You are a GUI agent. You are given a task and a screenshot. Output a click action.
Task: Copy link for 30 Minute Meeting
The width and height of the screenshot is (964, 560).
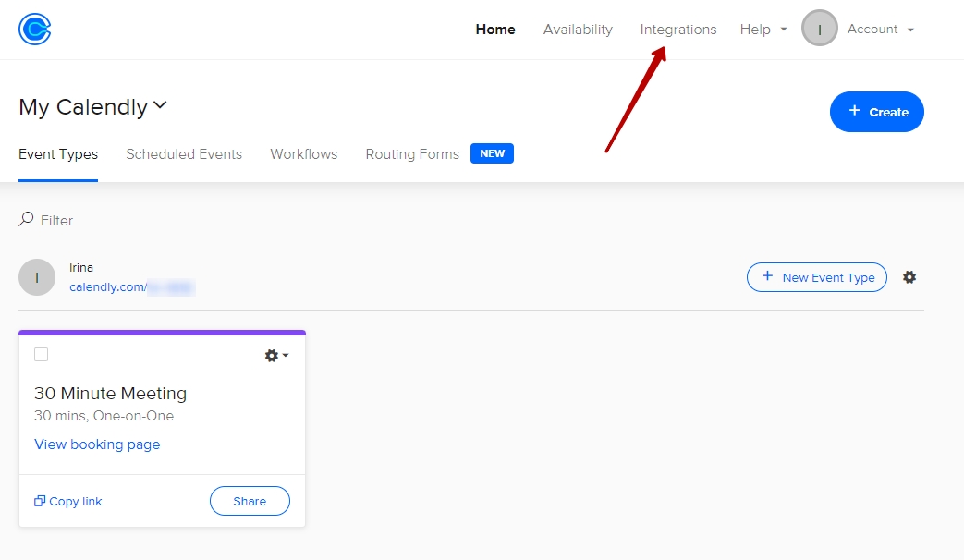click(x=67, y=501)
